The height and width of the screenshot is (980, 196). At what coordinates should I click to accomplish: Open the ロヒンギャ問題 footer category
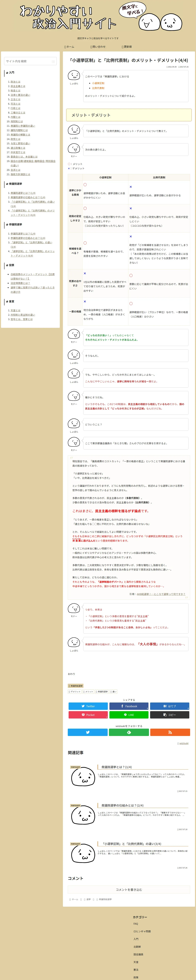pos(142,931)
